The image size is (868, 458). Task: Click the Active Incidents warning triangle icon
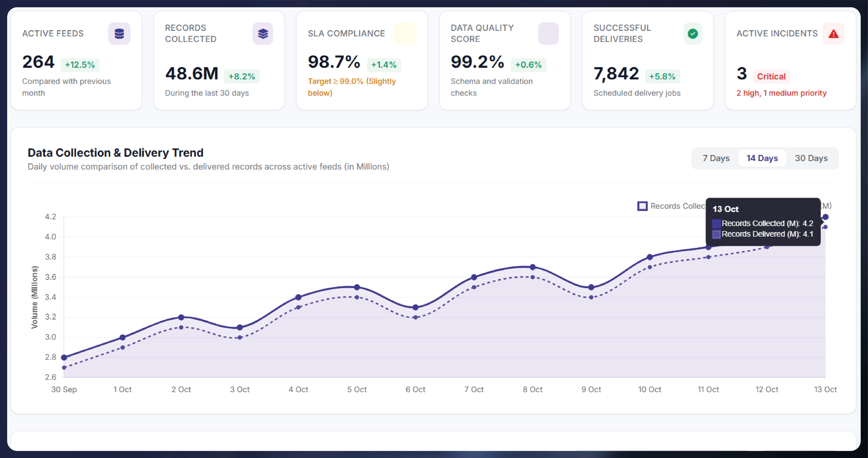pyautogui.click(x=834, y=33)
